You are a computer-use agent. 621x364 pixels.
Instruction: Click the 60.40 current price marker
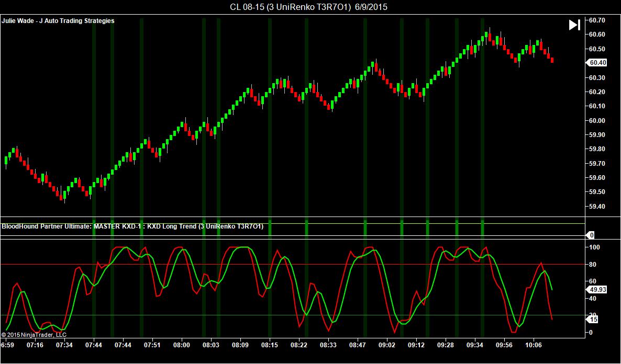click(597, 63)
